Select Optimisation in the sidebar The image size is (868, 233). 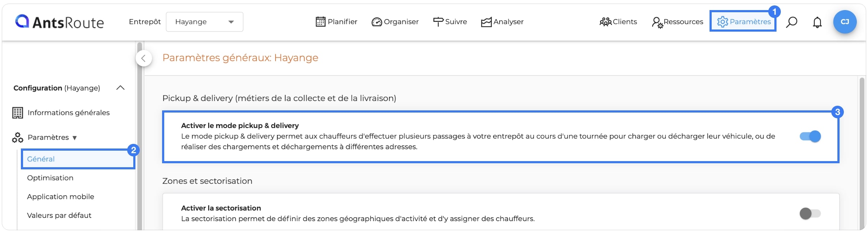(x=50, y=178)
